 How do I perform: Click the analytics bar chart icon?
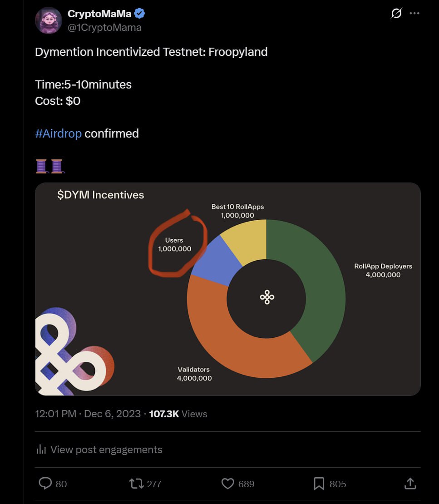click(41, 450)
